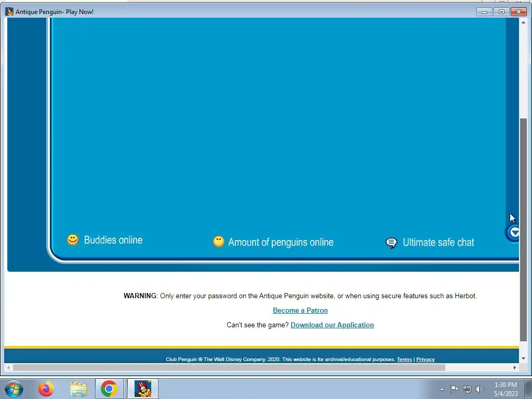Open the Privacy link in footer
The image size is (532, 399).
[x=425, y=360]
